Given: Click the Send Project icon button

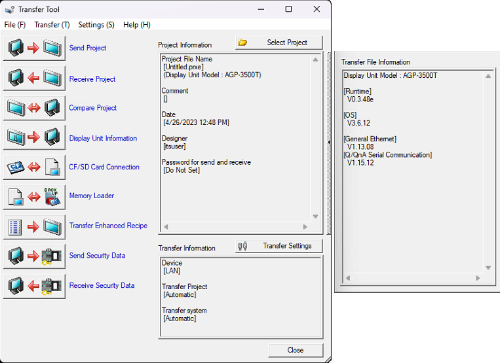Looking at the screenshot, I should click(34, 48).
